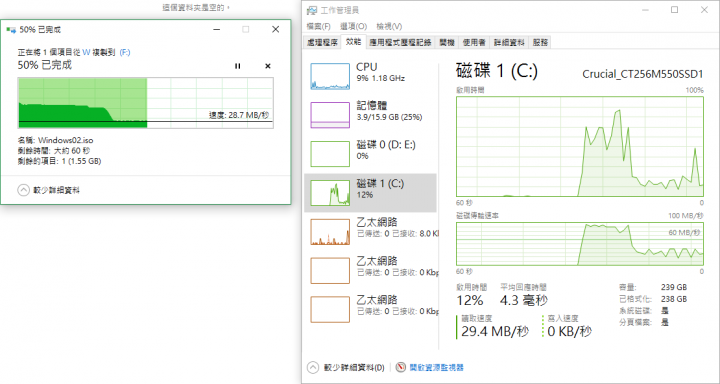Select CPU 9% 1.18 GHz entry

click(370, 76)
